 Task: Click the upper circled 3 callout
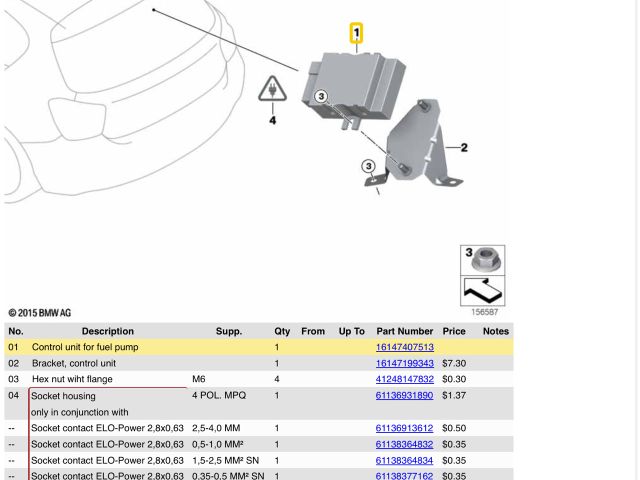(x=321, y=97)
